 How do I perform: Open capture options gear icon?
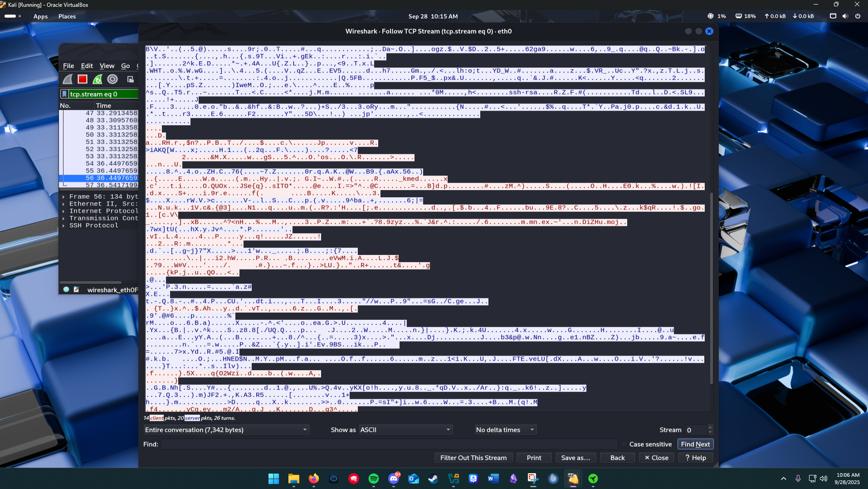pyautogui.click(x=112, y=79)
